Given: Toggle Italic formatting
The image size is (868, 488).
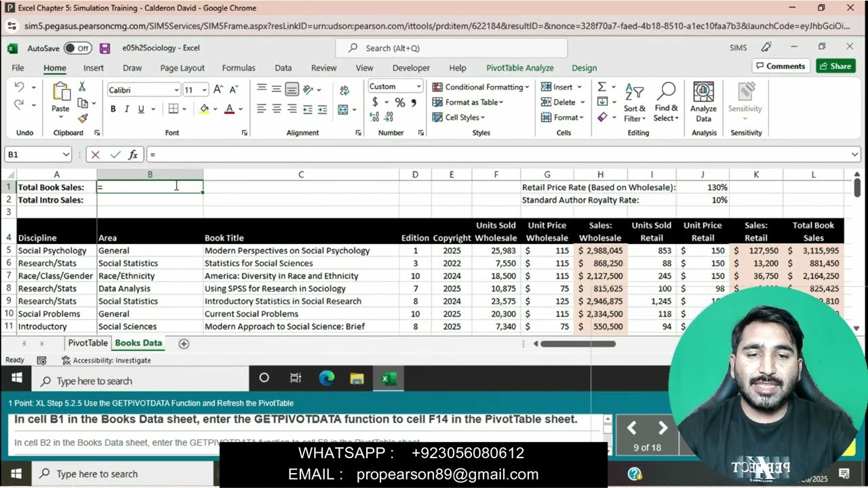Looking at the screenshot, I should (127, 109).
